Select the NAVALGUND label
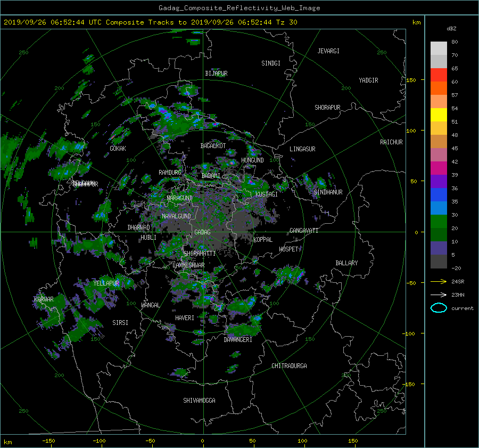The image size is (479, 448). coord(176,216)
